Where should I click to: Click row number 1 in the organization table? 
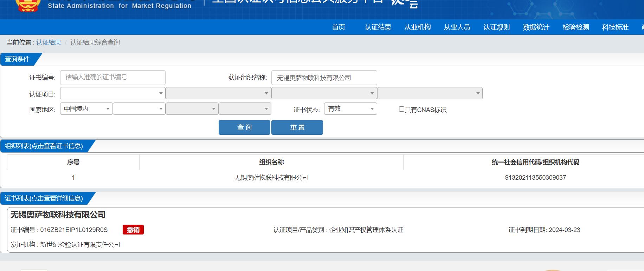[x=73, y=178]
